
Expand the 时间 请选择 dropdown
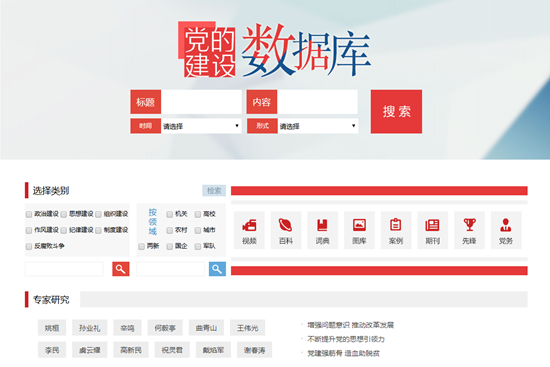click(x=201, y=126)
